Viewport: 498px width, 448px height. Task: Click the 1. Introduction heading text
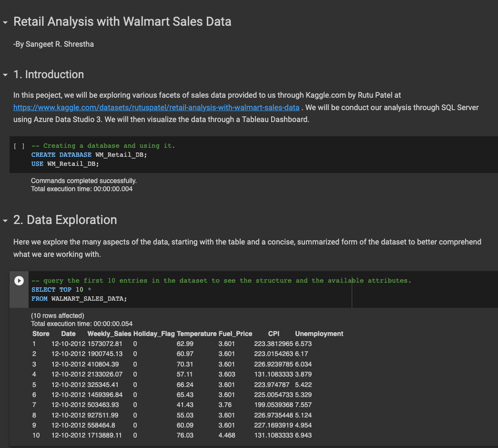pos(49,74)
